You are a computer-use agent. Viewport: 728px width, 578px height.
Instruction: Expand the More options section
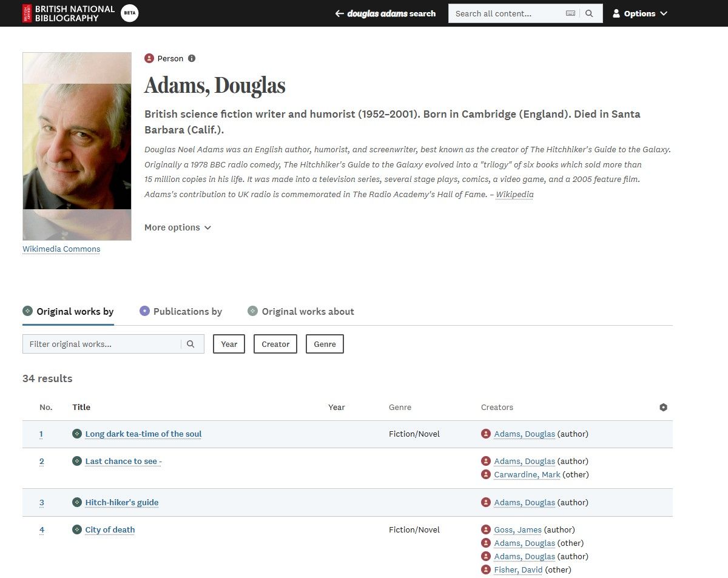177,227
